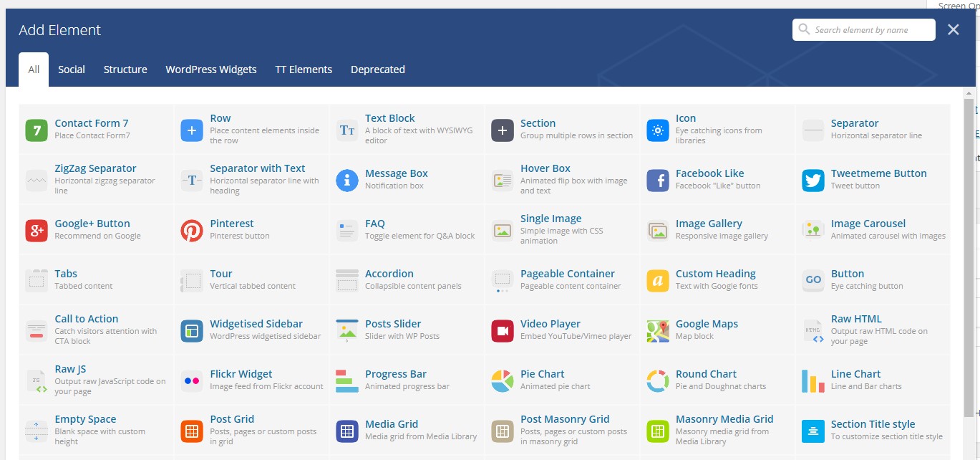Viewport: 980px width, 460px height.
Task: Select the FAQ element icon
Action: click(x=347, y=231)
